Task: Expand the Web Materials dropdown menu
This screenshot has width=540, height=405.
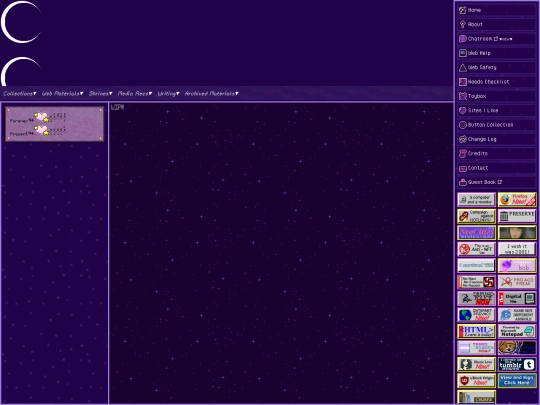Action: point(62,94)
